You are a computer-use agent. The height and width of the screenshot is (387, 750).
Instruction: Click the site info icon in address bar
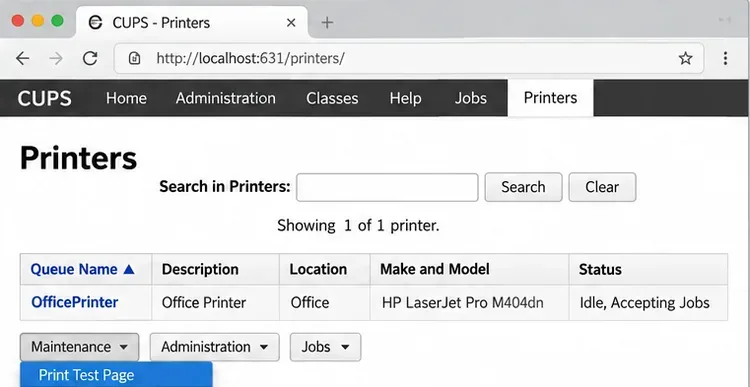[134, 58]
